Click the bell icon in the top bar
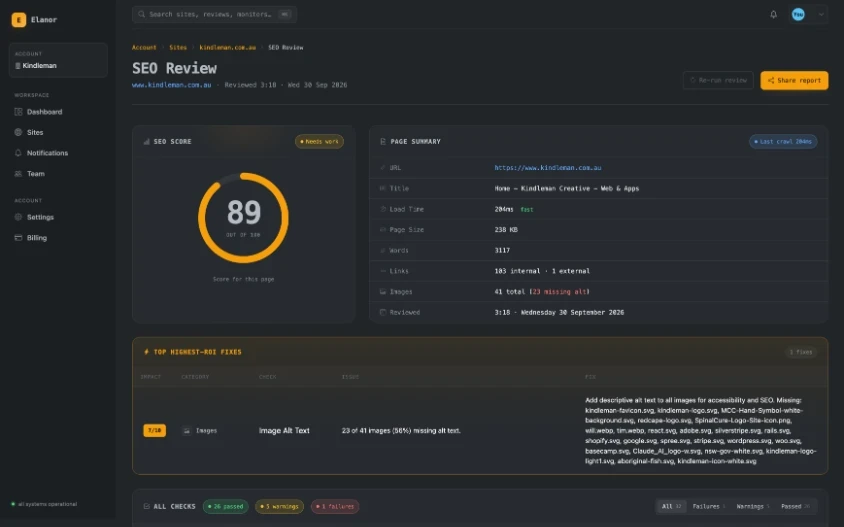844x527 pixels. click(x=773, y=15)
